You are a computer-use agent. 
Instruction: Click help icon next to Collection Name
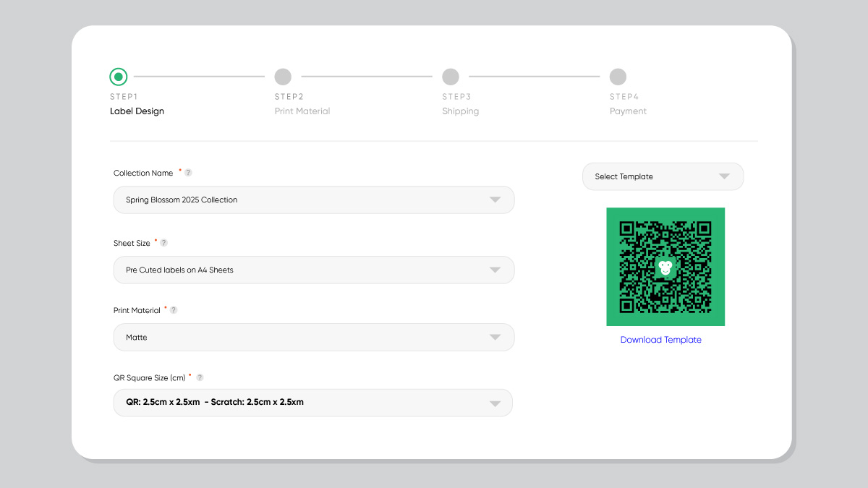(x=188, y=173)
